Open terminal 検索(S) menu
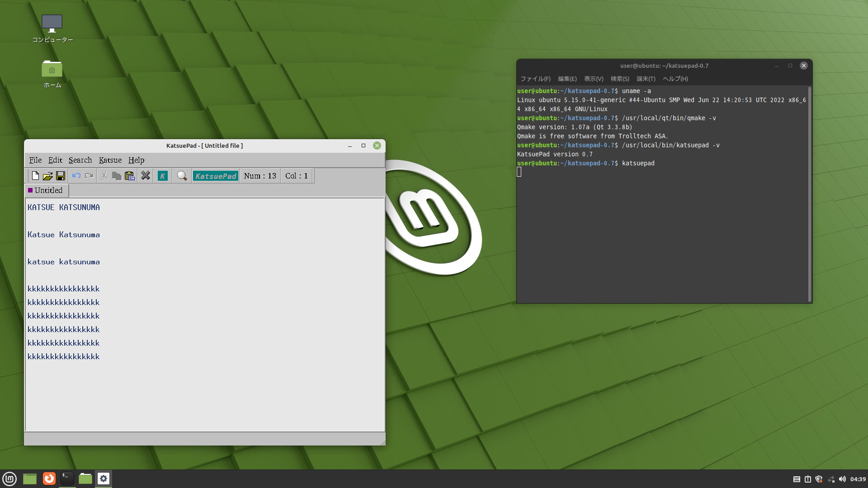Screen dimensions: 868x488 coord(620,79)
